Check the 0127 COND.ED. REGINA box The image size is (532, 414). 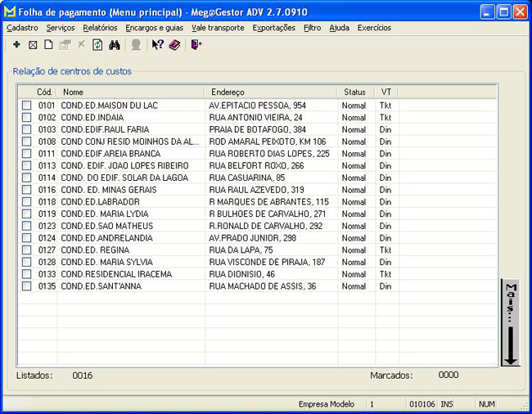26,250
